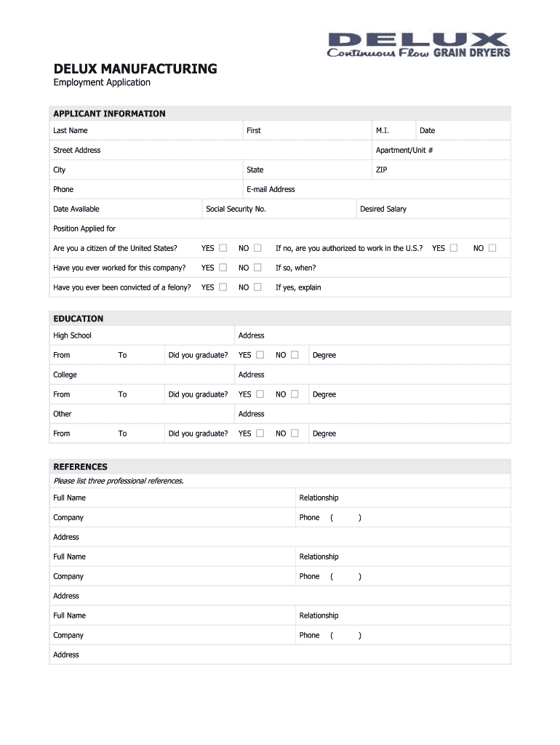Check YES for authorized to work in U.S.
The height and width of the screenshot is (745, 560).
454,248
